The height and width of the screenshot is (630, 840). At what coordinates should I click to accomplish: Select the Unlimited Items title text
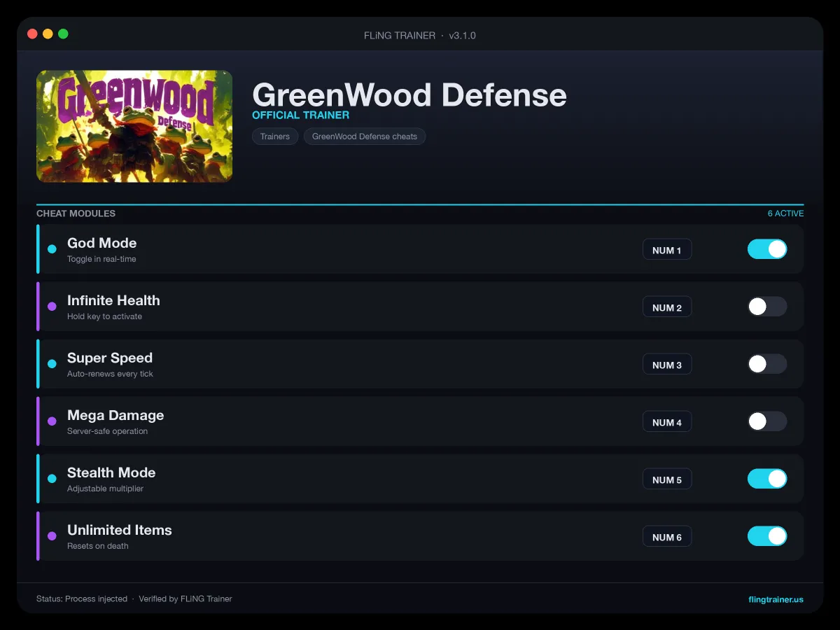(x=120, y=530)
